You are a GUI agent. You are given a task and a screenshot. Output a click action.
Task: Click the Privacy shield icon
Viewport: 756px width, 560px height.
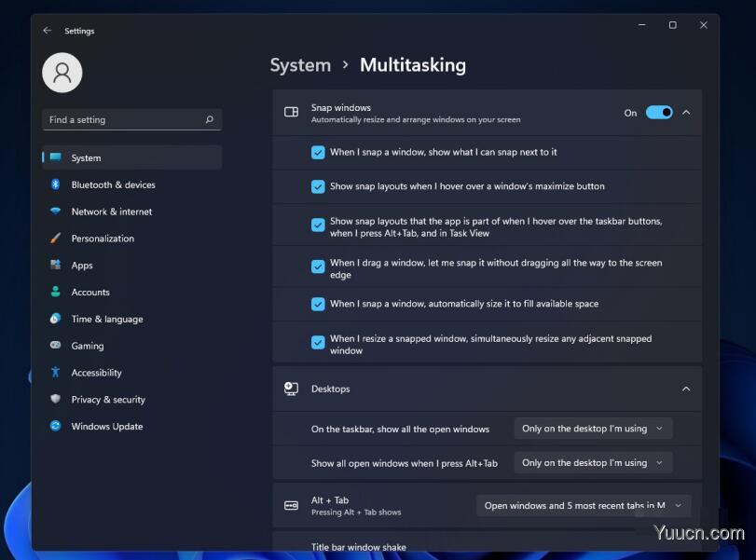(x=55, y=399)
